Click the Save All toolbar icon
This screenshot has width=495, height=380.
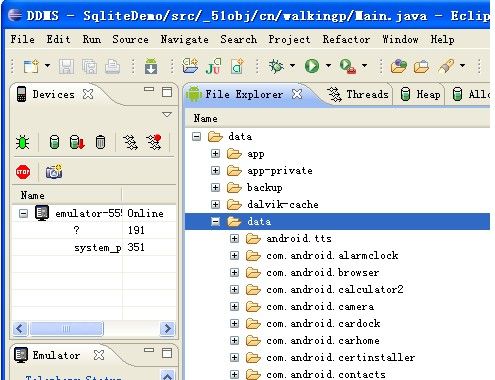click(89, 66)
